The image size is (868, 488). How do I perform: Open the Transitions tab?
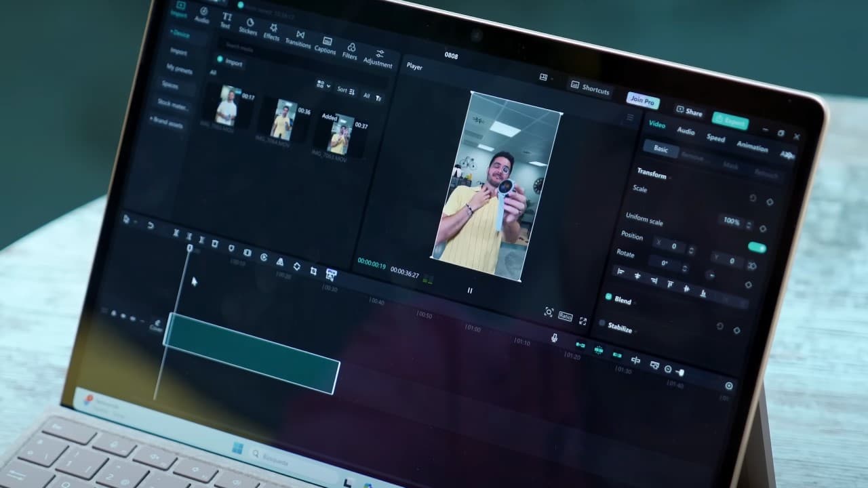click(x=298, y=39)
